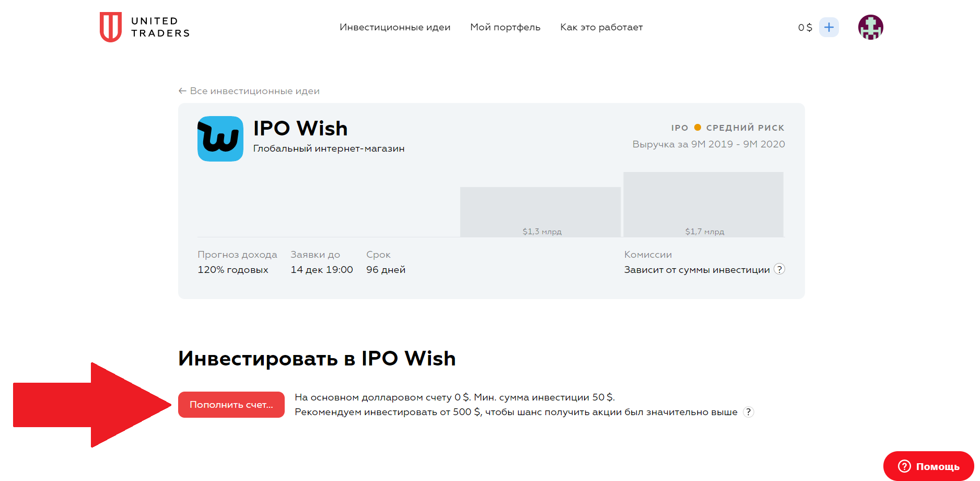980x481 pixels.
Task: Click the Пополнить счет button
Action: click(231, 405)
